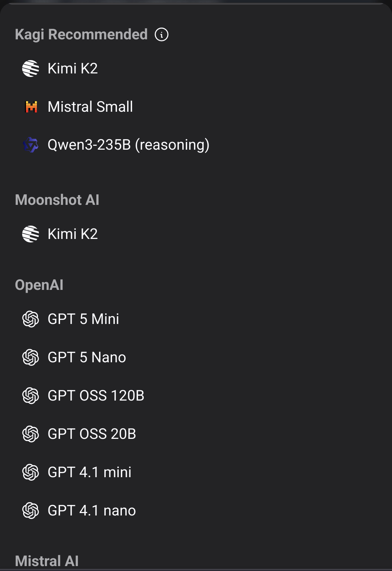
Task: Pick the GPT OSS 120B text label
Action: (96, 396)
